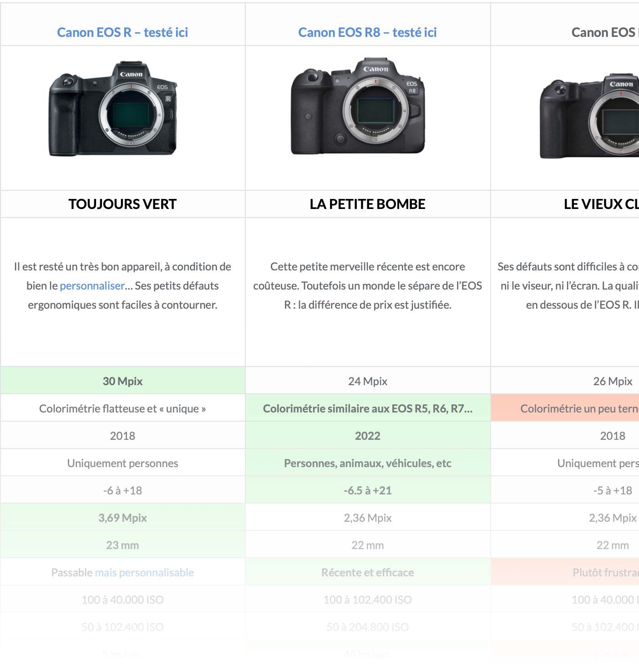This screenshot has width=639, height=672.
Task: Click the 30 Mpix highlighted cell
Action: point(123,381)
